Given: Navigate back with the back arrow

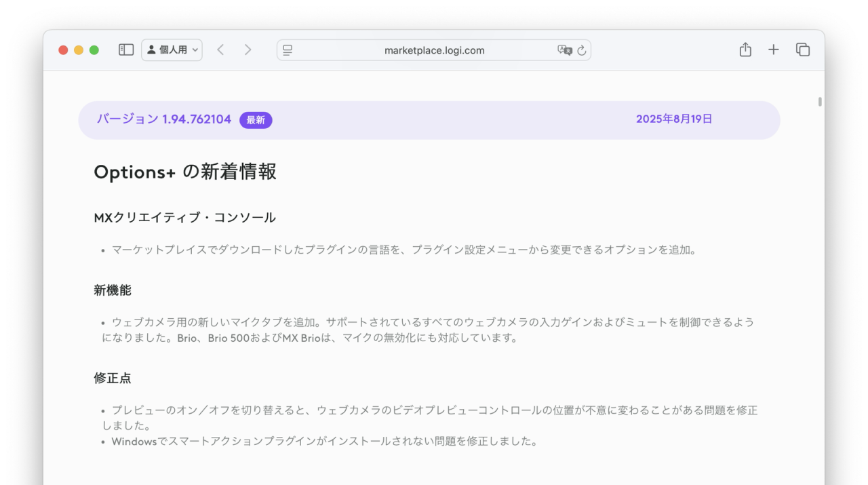Looking at the screenshot, I should click(220, 50).
